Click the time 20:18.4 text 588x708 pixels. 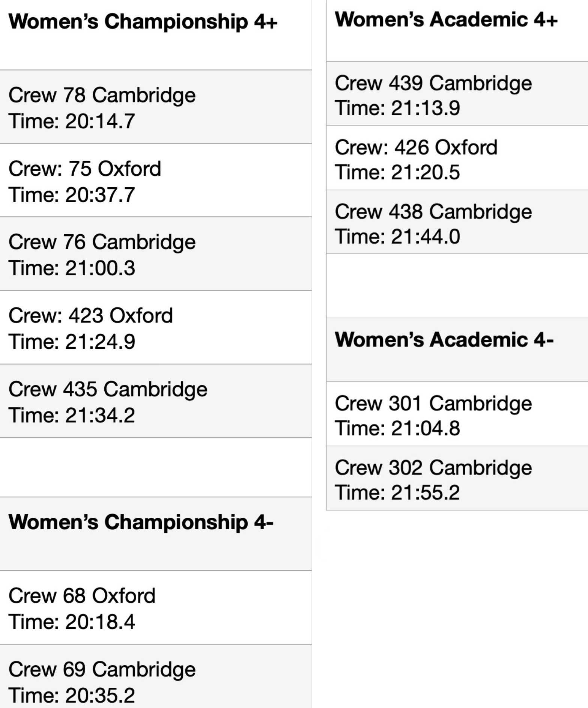[x=100, y=622]
